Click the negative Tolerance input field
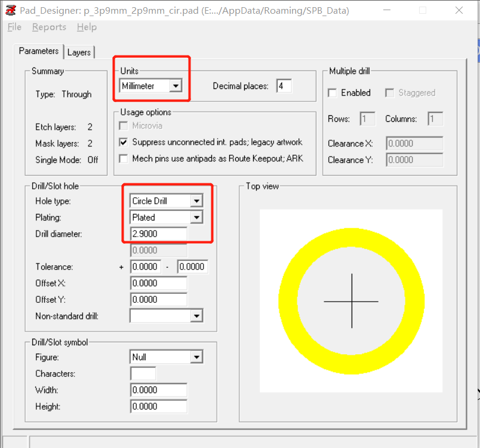Image resolution: width=480 pixels, height=448 pixels. (193, 267)
